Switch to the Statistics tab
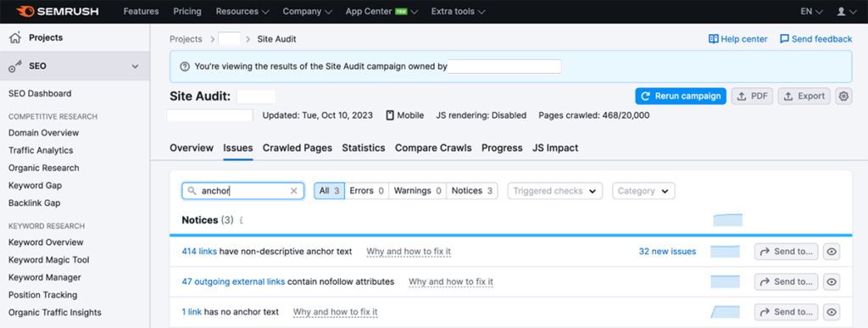Viewport: 868px width, 328px height. pos(364,147)
